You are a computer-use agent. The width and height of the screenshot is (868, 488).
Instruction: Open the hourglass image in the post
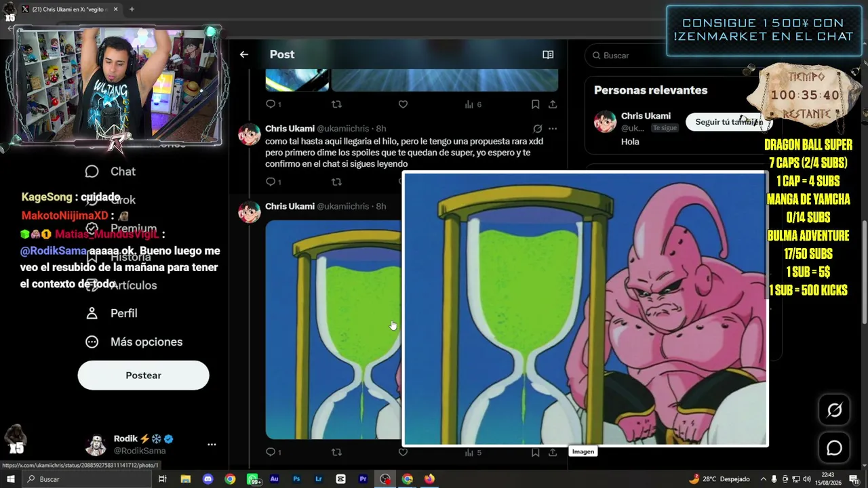coord(333,329)
